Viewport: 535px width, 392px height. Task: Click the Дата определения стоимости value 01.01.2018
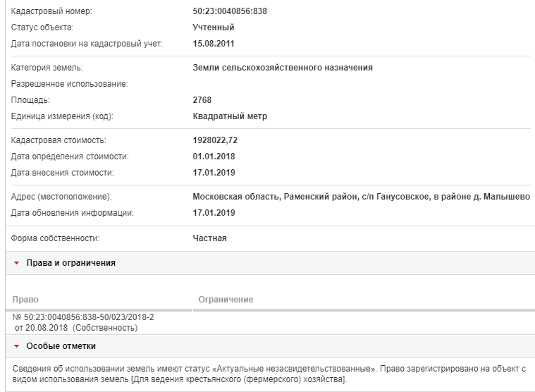pyautogui.click(x=214, y=157)
